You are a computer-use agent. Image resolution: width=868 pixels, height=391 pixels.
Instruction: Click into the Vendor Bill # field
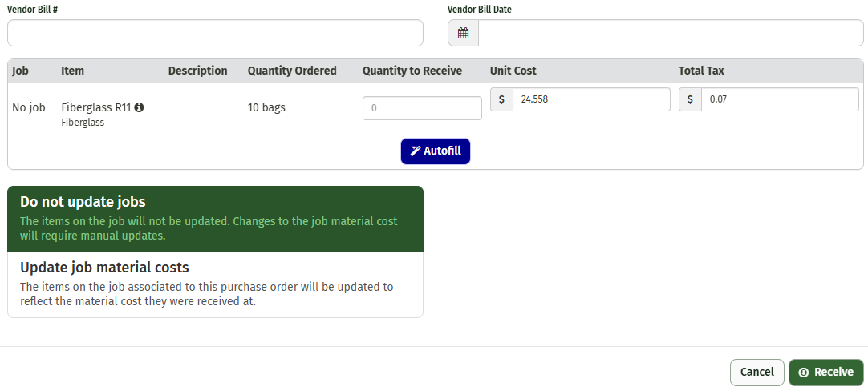[x=215, y=33]
